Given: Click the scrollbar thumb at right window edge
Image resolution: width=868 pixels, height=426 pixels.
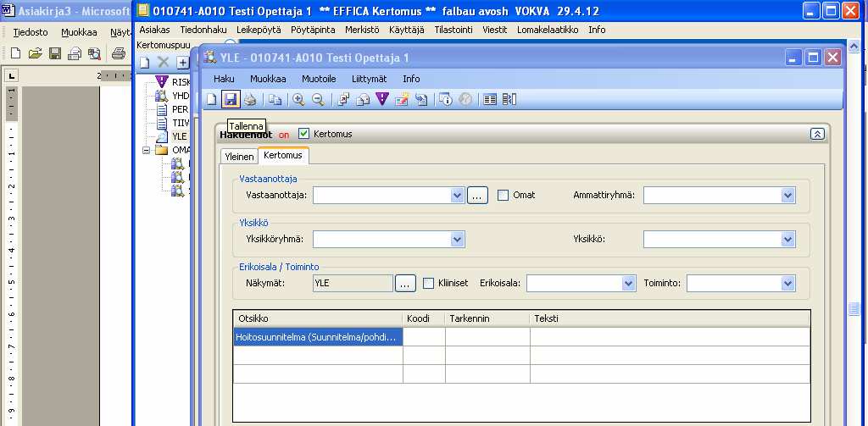Looking at the screenshot, I should tap(855, 309).
